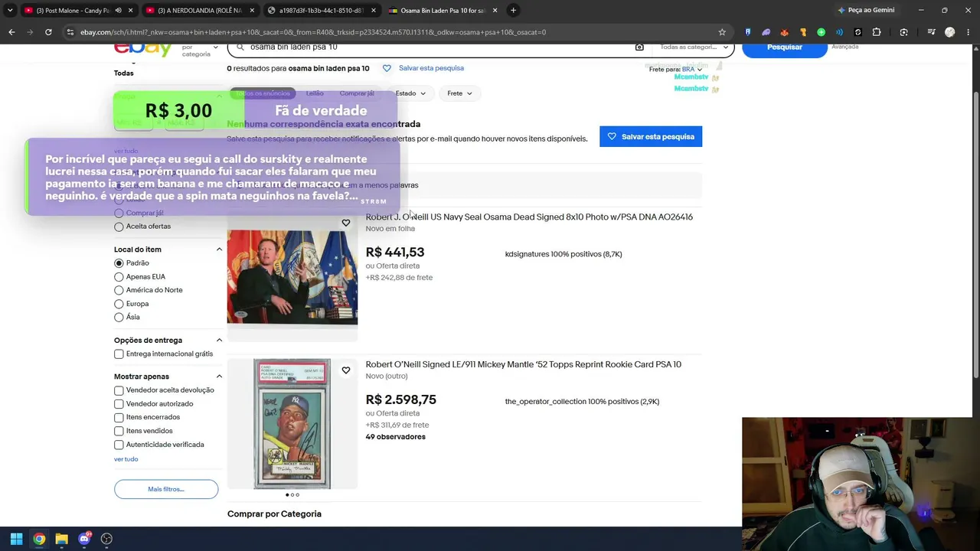
Task: Reload the eBay page
Action: tap(48, 32)
